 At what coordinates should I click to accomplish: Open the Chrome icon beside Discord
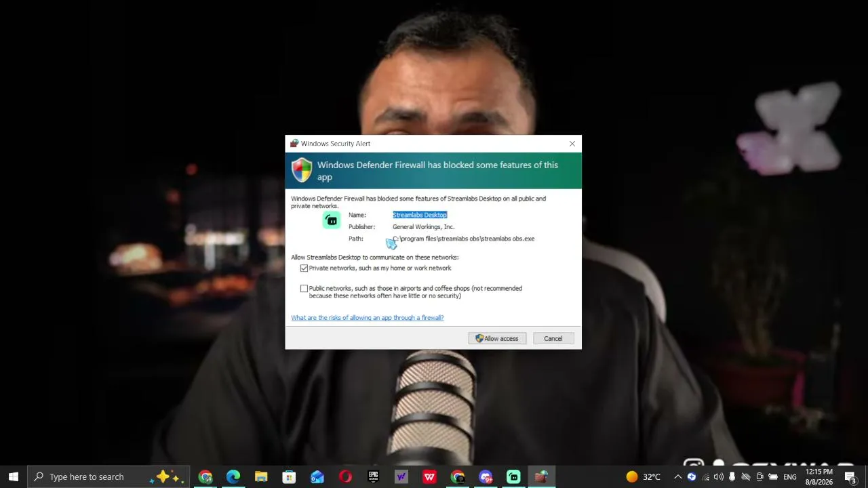point(458,476)
